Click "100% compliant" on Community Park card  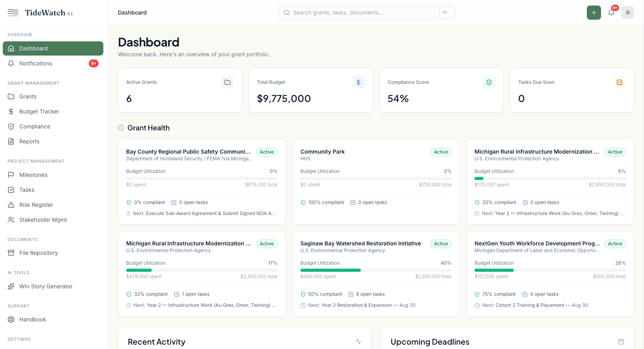[322, 202]
